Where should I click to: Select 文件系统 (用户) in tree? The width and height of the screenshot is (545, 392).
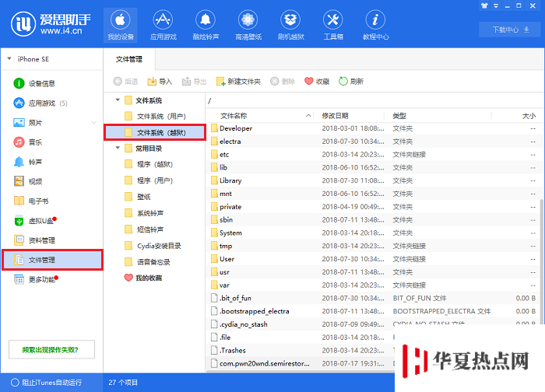click(155, 117)
